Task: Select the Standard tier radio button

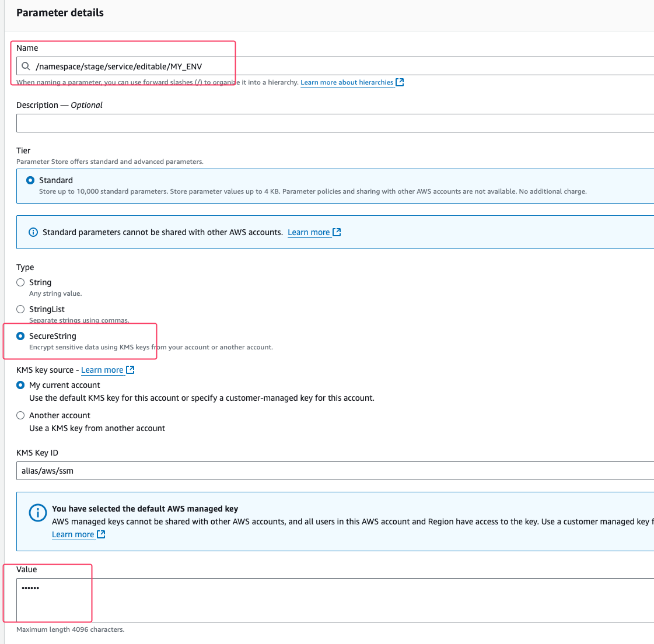Action: pos(30,180)
